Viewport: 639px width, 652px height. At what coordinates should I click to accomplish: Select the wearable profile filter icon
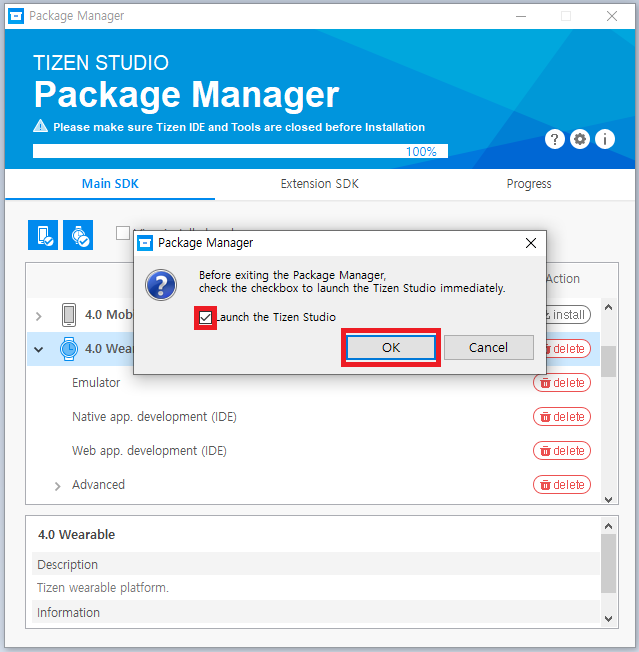[x=78, y=235]
